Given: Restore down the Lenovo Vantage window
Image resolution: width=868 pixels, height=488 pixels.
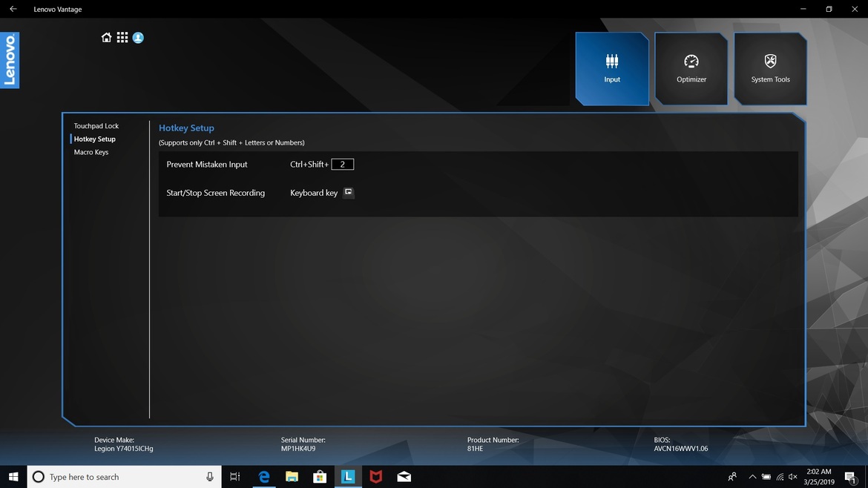Looking at the screenshot, I should (829, 9).
